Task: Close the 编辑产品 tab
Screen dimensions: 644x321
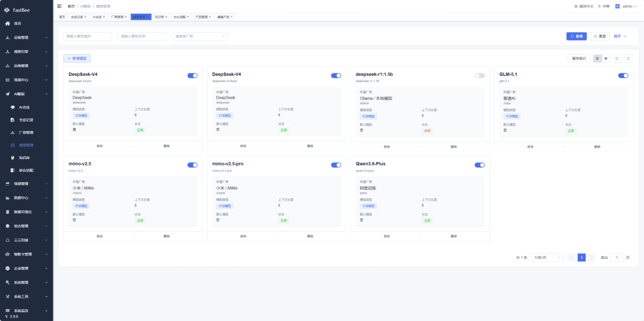Action: click(x=231, y=17)
